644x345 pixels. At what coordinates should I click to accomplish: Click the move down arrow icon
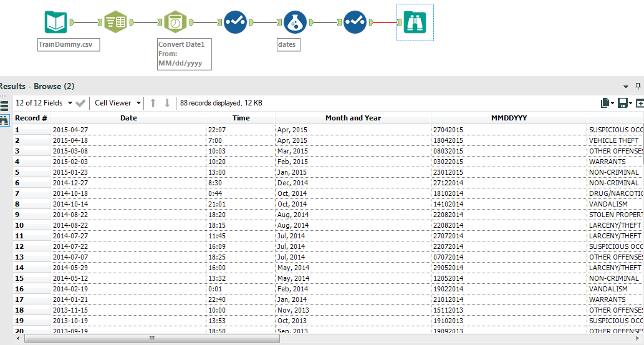pos(167,103)
